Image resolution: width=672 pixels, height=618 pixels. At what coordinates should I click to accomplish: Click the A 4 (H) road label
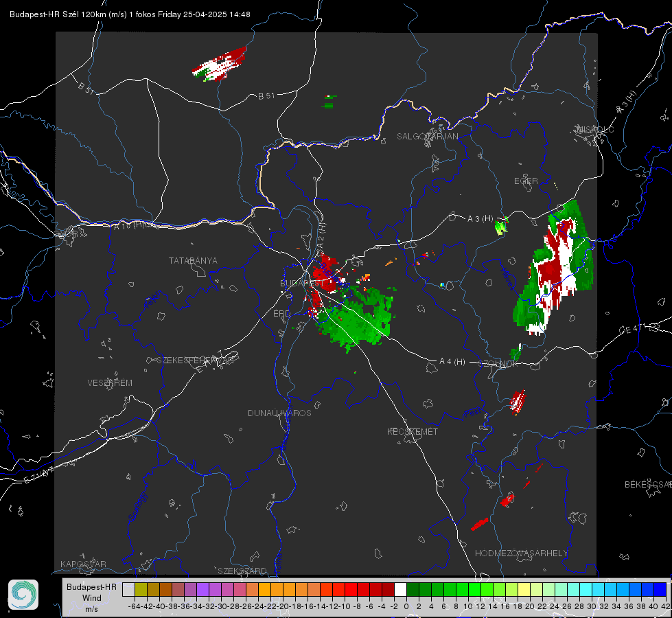point(452,362)
